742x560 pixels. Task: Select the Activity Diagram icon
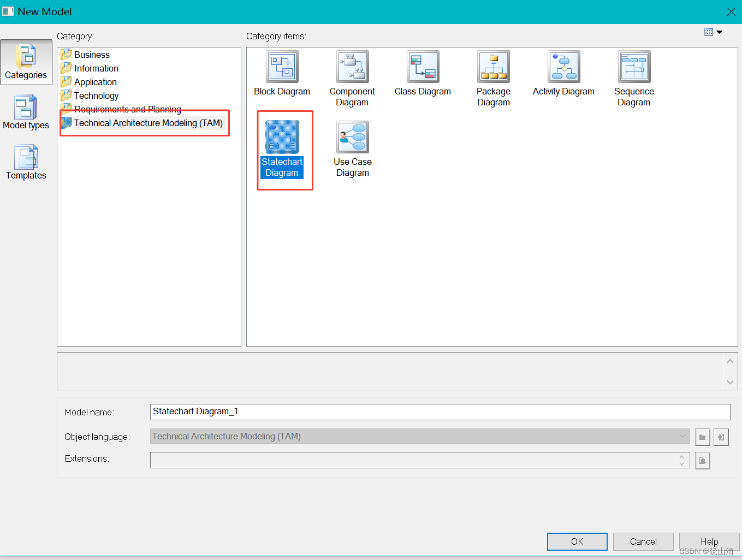[563, 67]
